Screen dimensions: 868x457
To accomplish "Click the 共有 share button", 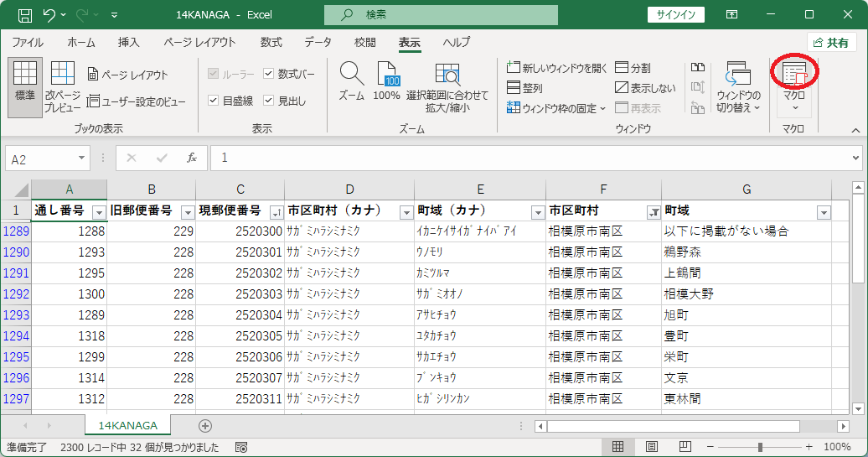I will coord(832,43).
